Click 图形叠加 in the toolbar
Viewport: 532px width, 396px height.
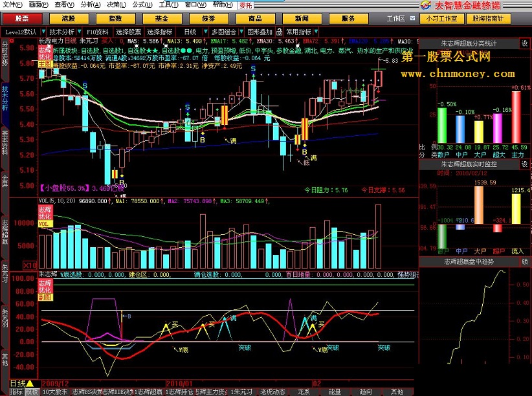point(260,32)
